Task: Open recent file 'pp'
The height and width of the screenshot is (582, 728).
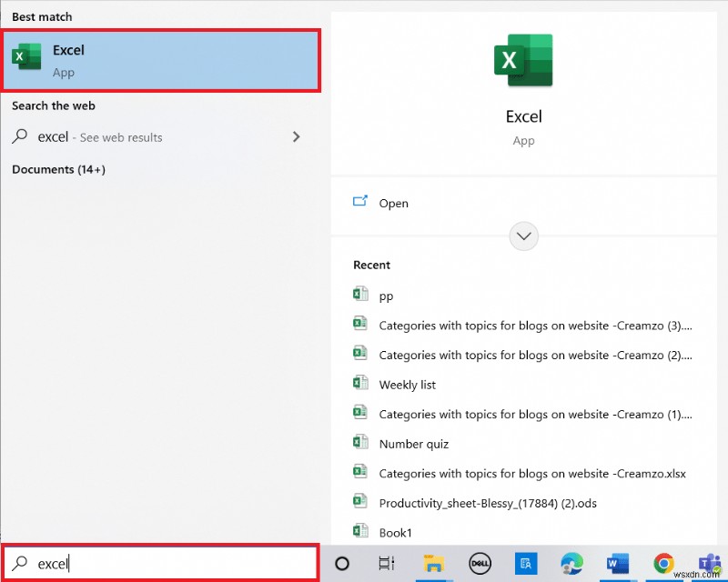Action: pyautogui.click(x=386, y=296)
